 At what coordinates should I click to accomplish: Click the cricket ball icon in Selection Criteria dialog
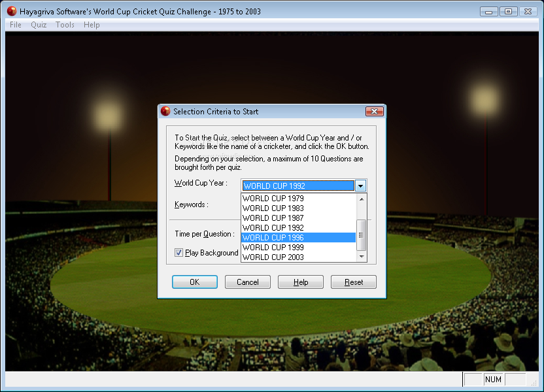pyautogui.click(x=165, y=111)
